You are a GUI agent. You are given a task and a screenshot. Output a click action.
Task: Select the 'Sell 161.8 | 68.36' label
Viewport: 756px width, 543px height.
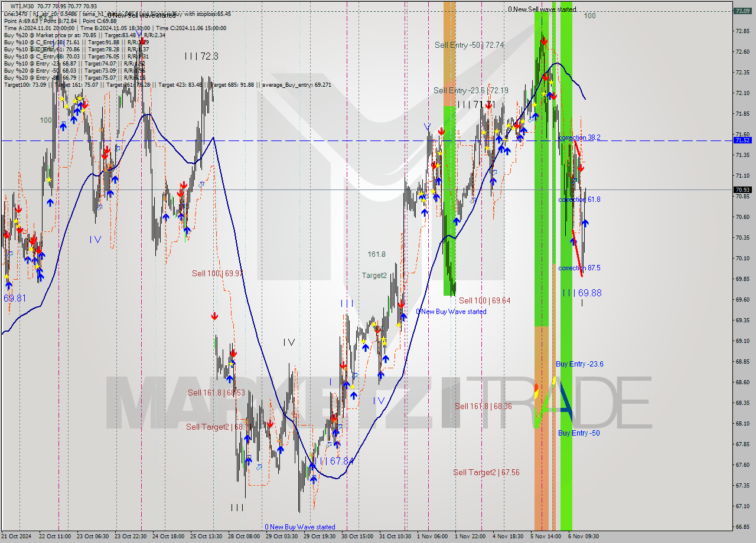pyautogui.click(x=483, y=407)
